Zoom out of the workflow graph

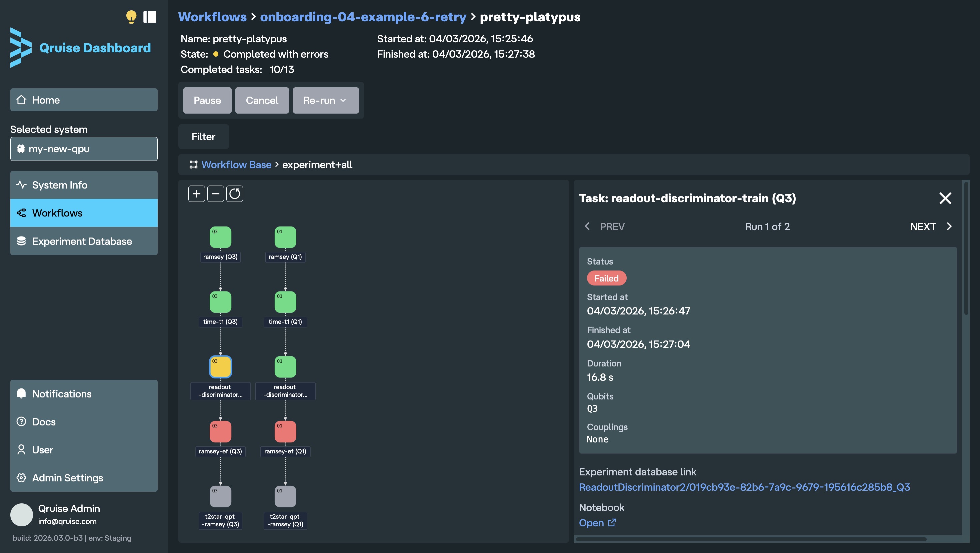[x=215, y=194]
